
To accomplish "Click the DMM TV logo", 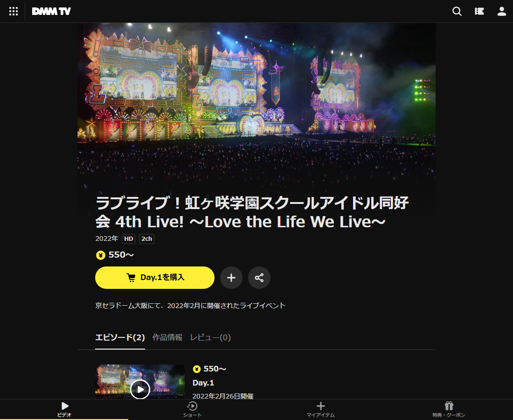I will tap(51, 12).
